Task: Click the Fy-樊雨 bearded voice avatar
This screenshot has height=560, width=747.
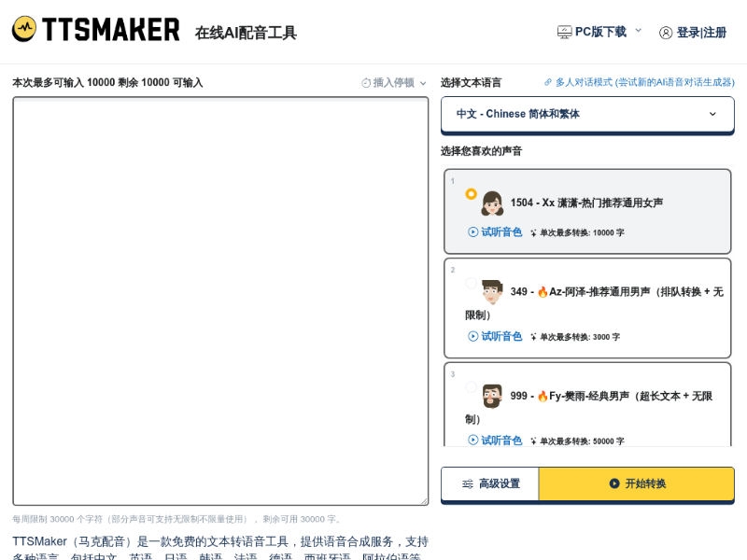Action: pyautogui.click(x=492, y=396)
